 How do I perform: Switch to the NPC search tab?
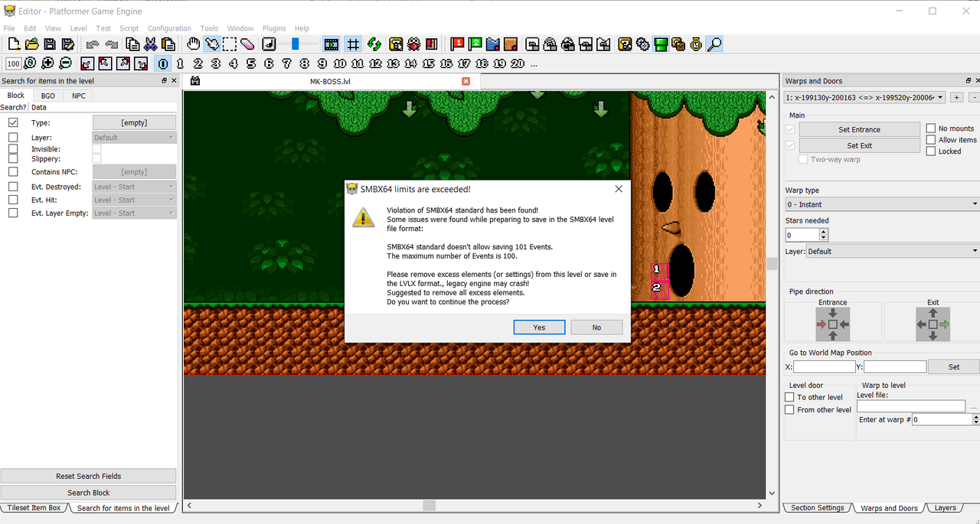click(79, 96)
